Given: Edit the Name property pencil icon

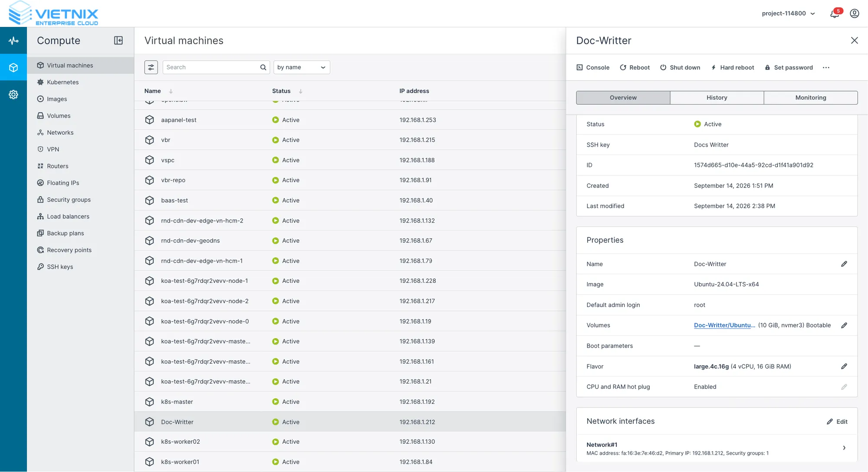Looking at the screenshot, I should click(x=844, y=264).
